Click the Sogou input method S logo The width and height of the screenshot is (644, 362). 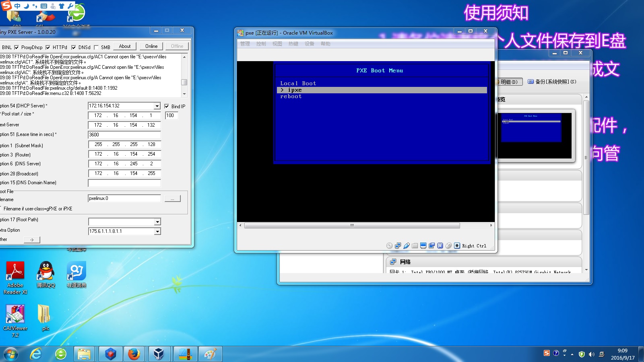click(7, 6)
